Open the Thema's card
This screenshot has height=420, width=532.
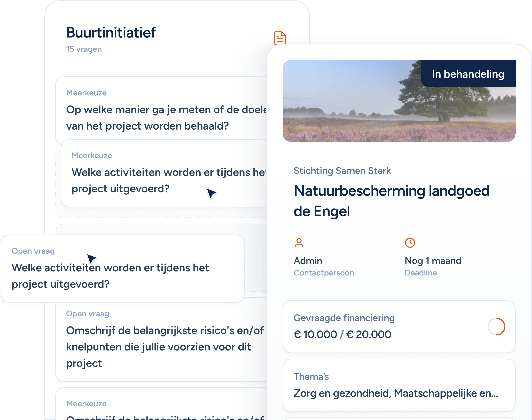pos(399,385)
